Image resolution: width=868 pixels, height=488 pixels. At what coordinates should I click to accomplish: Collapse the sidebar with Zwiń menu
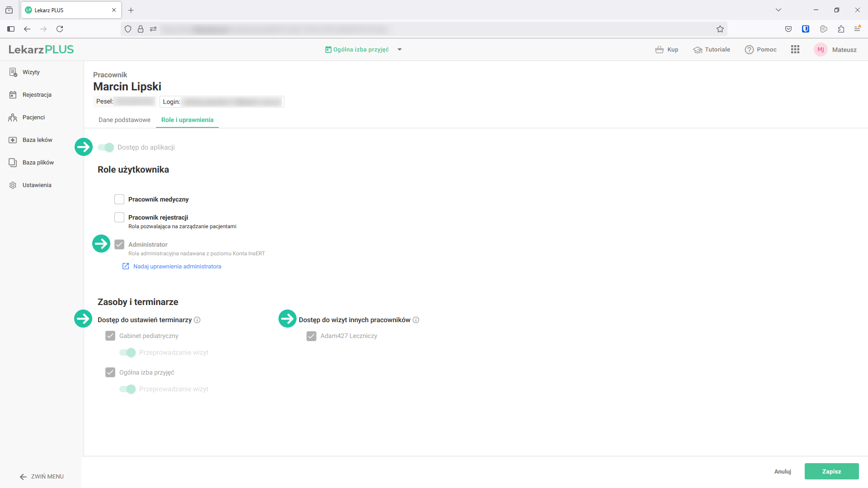point(42,477)
